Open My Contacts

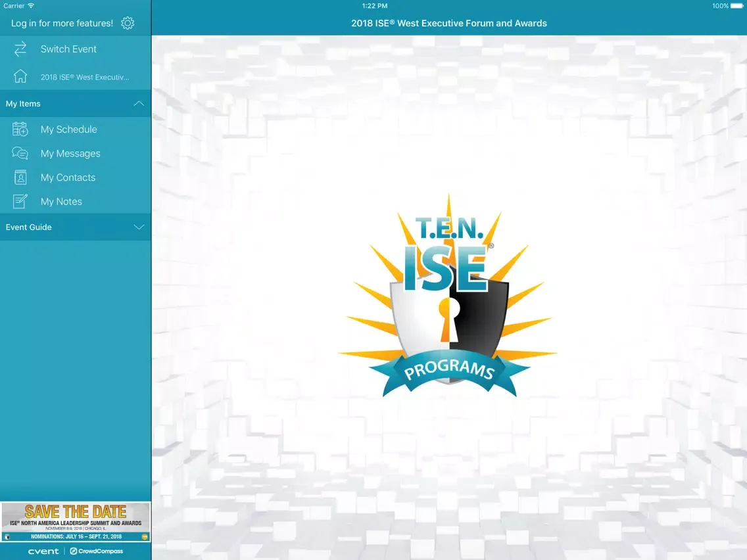point(75,177)
